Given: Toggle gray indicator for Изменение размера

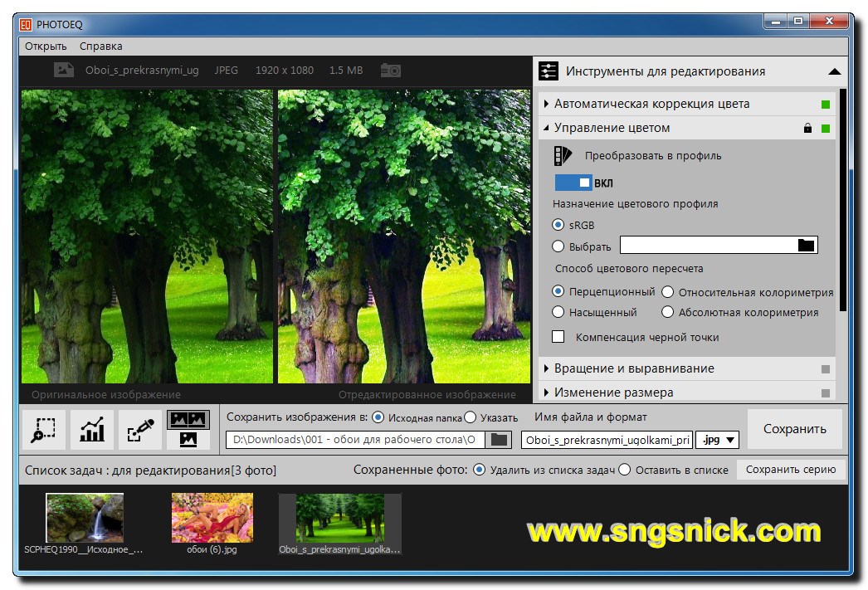Looking at the screenshot, I should click(826, 393).
